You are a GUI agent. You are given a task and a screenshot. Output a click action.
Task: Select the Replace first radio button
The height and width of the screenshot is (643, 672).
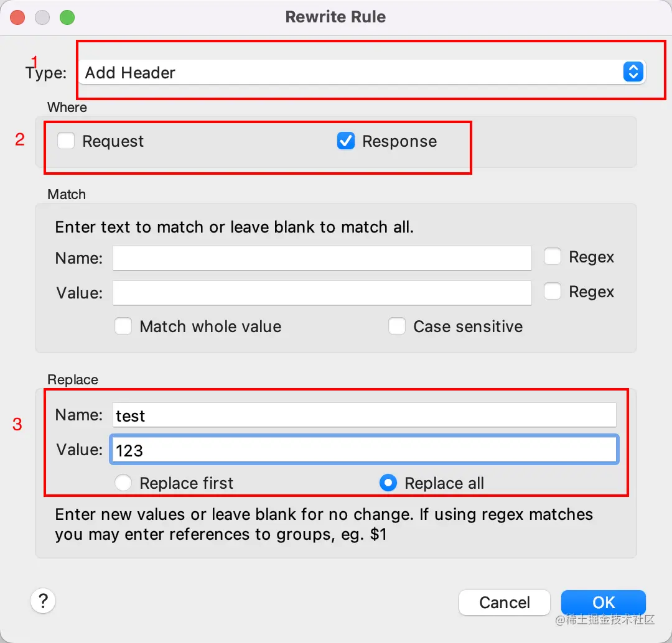click(123, 483)
